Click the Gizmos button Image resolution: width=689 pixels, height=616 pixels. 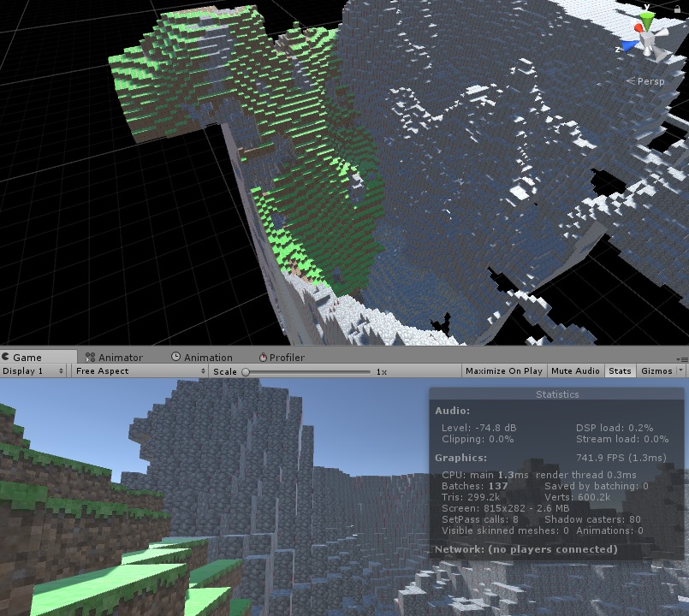click(x=656, y=371)
